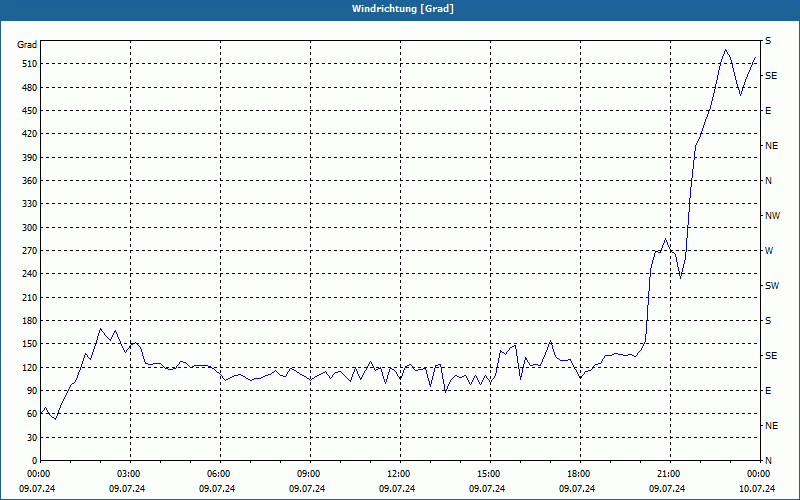
Task: Click the 09.07.24 date under 12:00
Action: [x=397, y=489]
